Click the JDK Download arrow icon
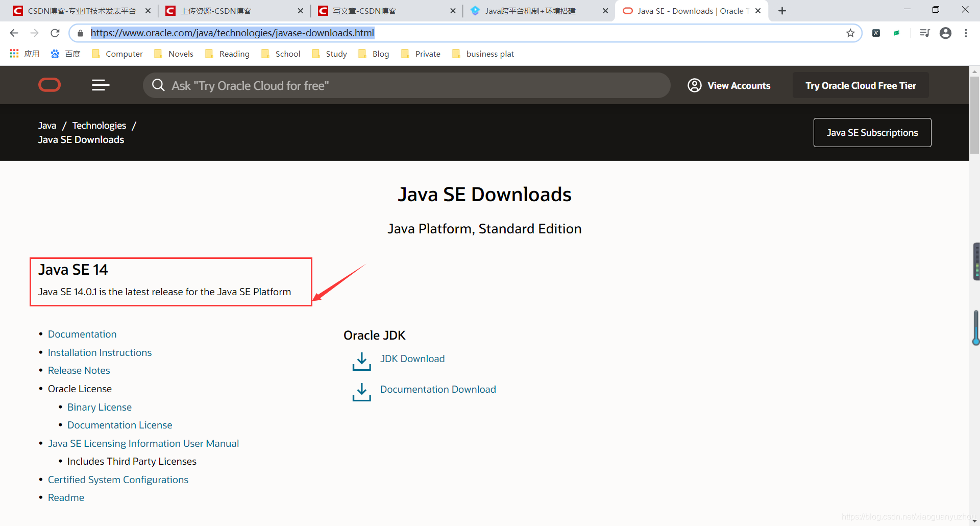 coord(361,361)
